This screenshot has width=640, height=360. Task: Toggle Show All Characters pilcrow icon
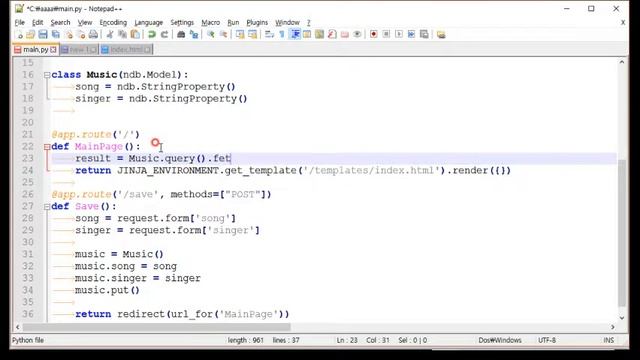(x=282, y=35)
